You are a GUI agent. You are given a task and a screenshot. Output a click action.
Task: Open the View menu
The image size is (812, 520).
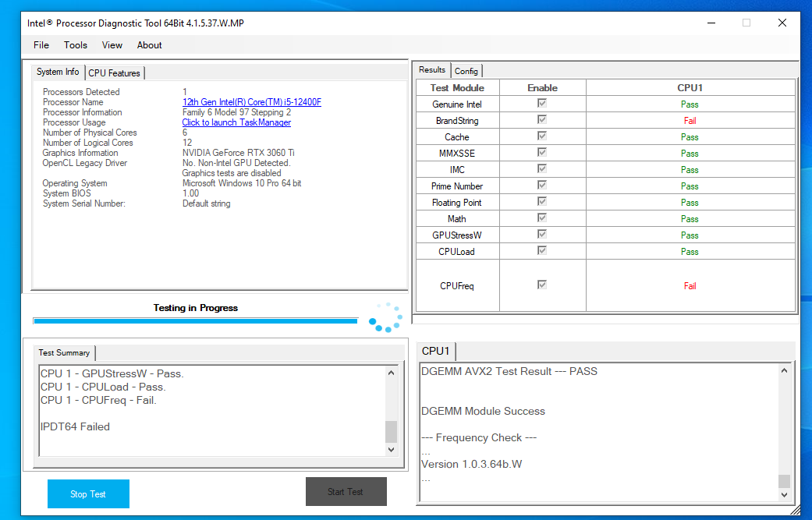coord(112,45)
